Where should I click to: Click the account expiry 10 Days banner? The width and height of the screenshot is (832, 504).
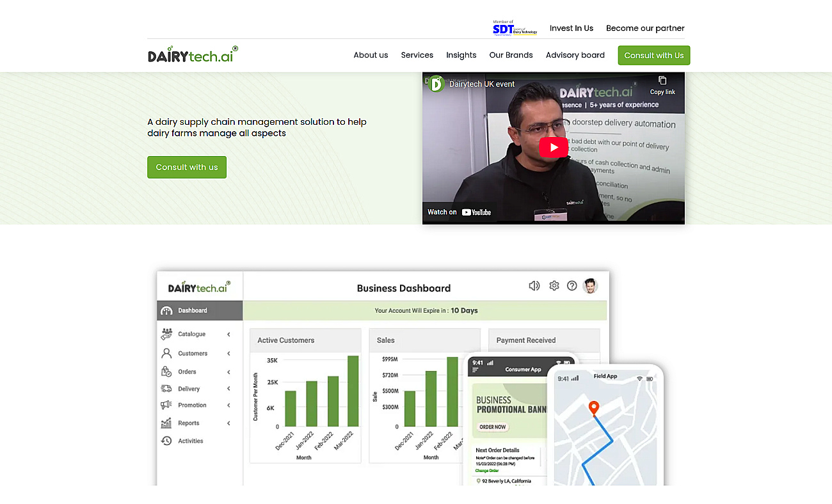pyautogui.click(x=426, y=310)
